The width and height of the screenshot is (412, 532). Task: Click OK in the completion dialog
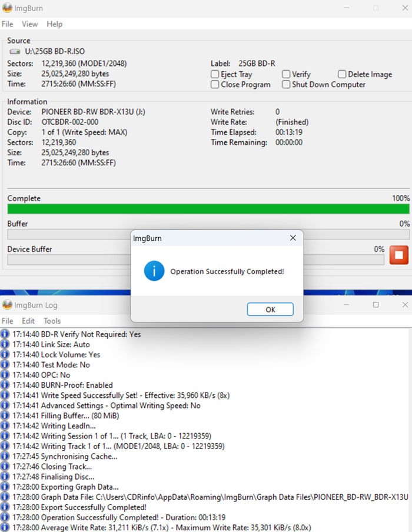coord(270,310)
